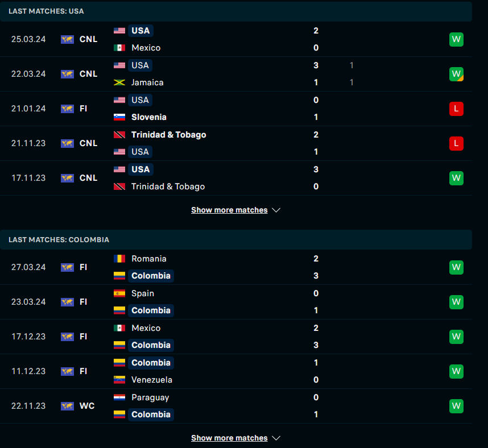
Task: Click chevron next to Colombia's Show more matches
Action: tap(276, 438)
